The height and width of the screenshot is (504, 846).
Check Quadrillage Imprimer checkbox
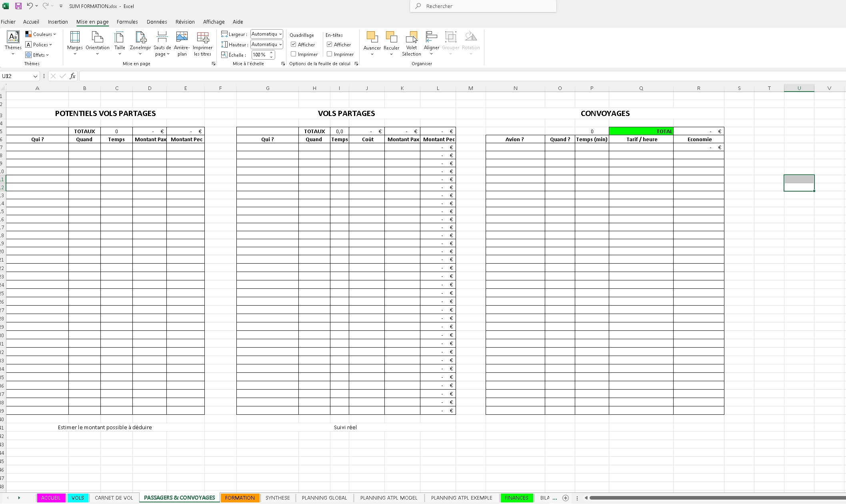point(294,54)
